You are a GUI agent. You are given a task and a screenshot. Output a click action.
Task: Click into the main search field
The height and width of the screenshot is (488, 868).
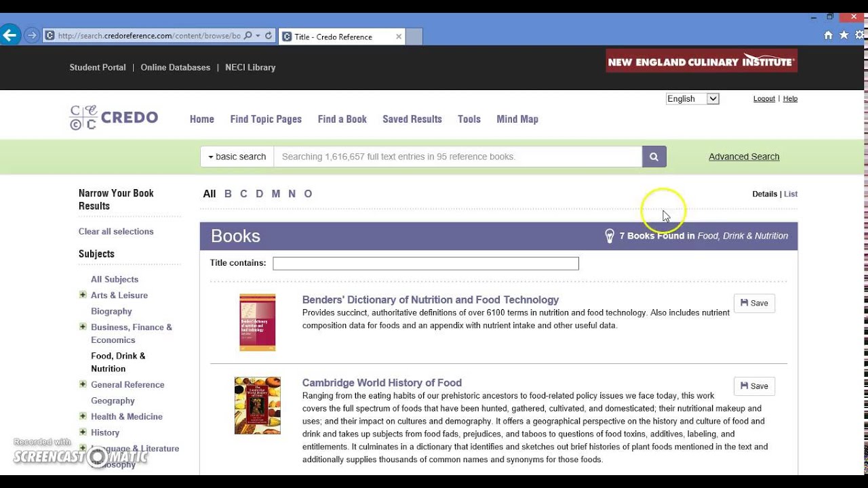(x=458, y=157)
